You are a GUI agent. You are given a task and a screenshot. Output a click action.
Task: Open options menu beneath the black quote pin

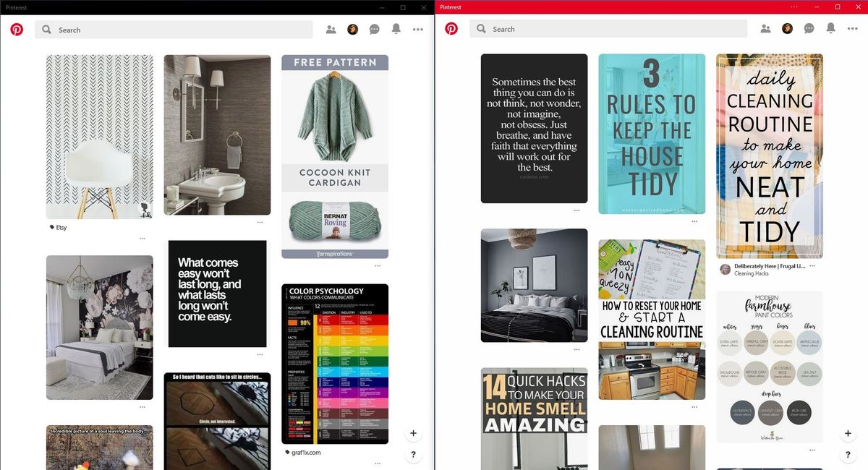[260, 355]
